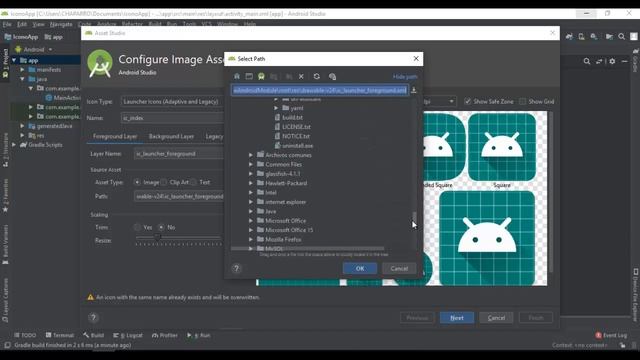
Task: Click Delete (X) icon in Select Path toolbar
Action: pyautogui.click(x=301, y=76)
